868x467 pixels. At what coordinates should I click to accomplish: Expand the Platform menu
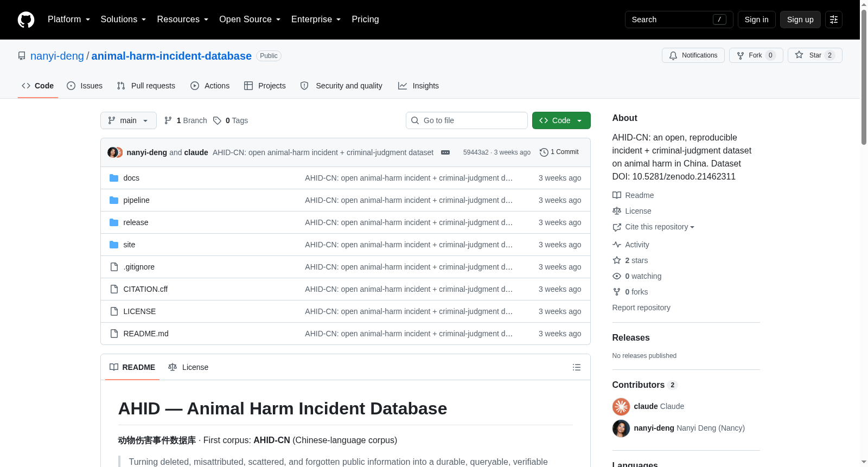click(69, 20)
